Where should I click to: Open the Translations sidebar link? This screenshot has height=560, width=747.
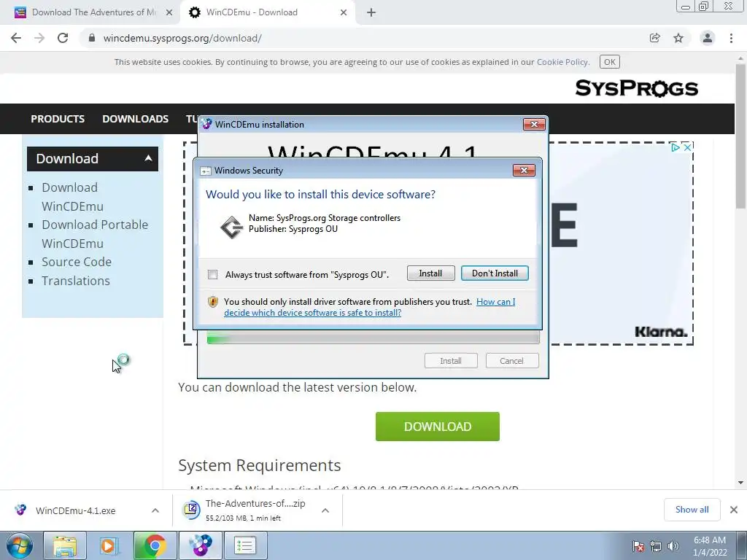[76, 281]
